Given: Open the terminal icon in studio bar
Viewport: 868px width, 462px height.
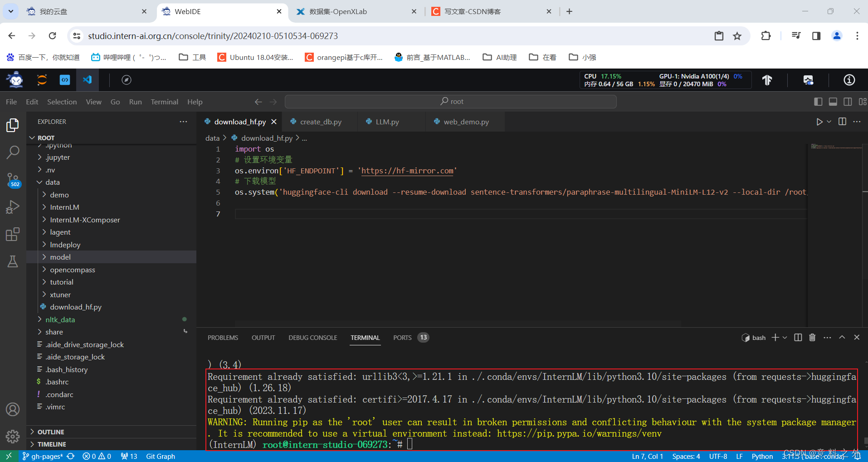Looking at the screenshot, I should tap(65, 80).
